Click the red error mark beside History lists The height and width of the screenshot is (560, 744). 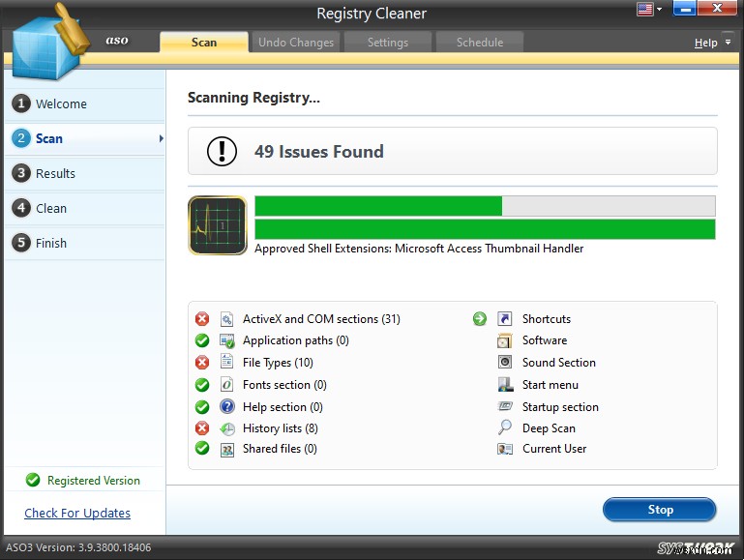(x=202, y=428)
